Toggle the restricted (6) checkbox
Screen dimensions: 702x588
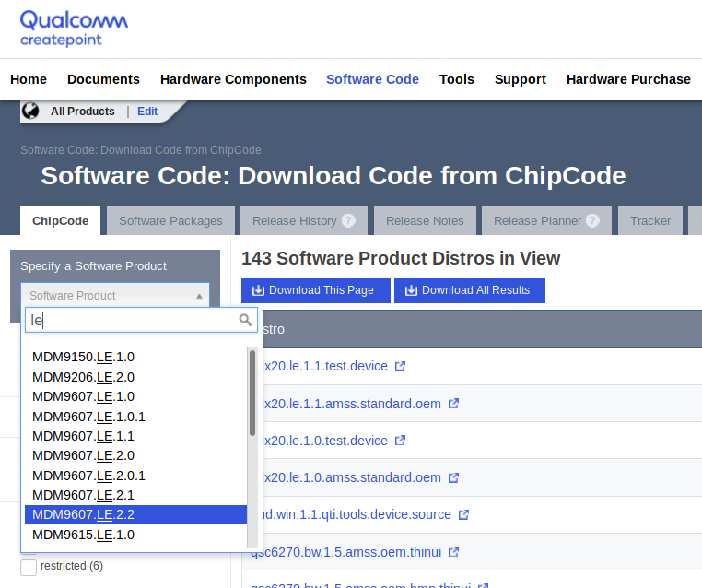point(29,567)
